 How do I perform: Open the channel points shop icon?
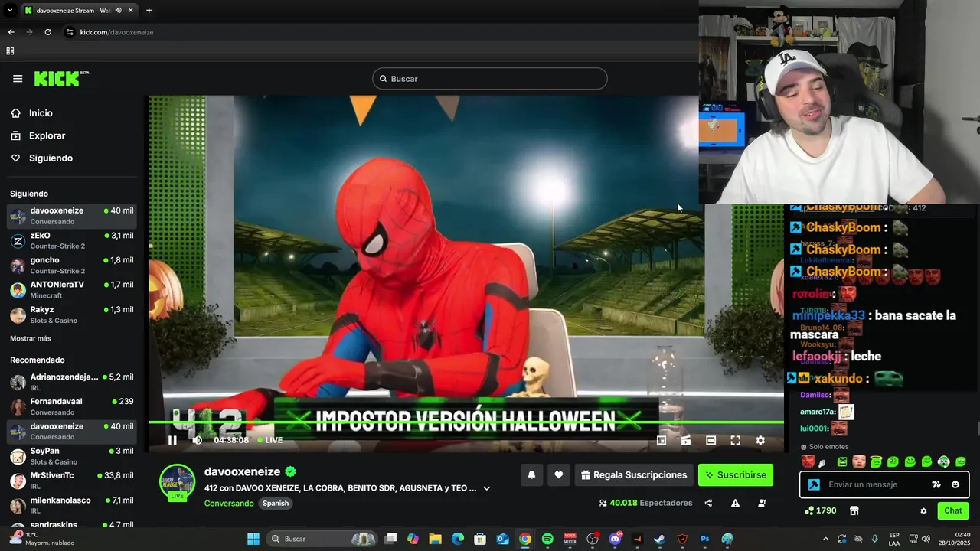point(854,510)
